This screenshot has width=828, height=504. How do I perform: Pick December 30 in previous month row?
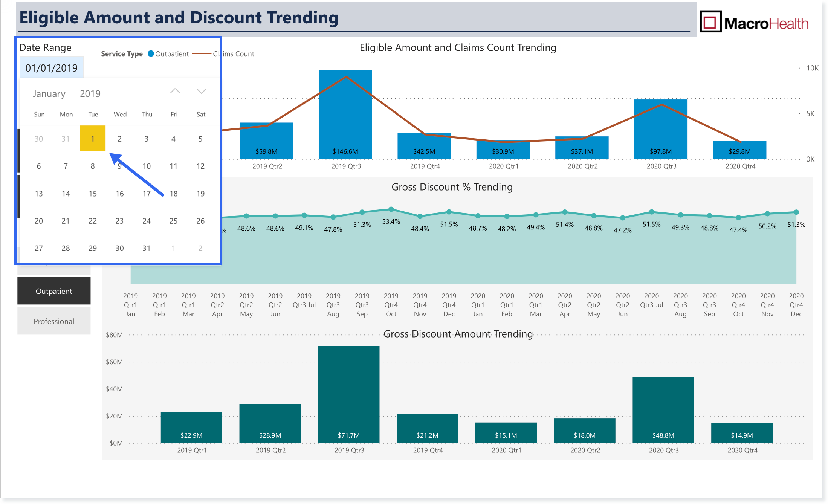(x=39, y=139)
